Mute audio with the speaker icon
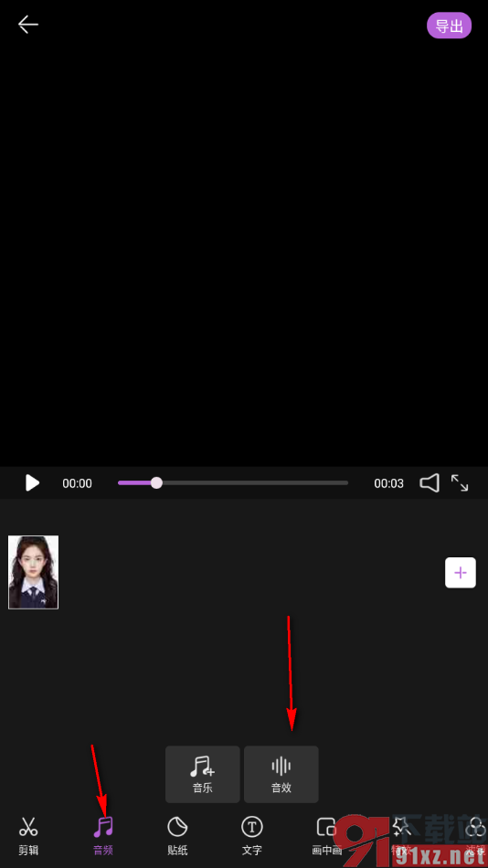Image resolution: width=488 pixels, height=868 pixels. [x=430, y=482]
